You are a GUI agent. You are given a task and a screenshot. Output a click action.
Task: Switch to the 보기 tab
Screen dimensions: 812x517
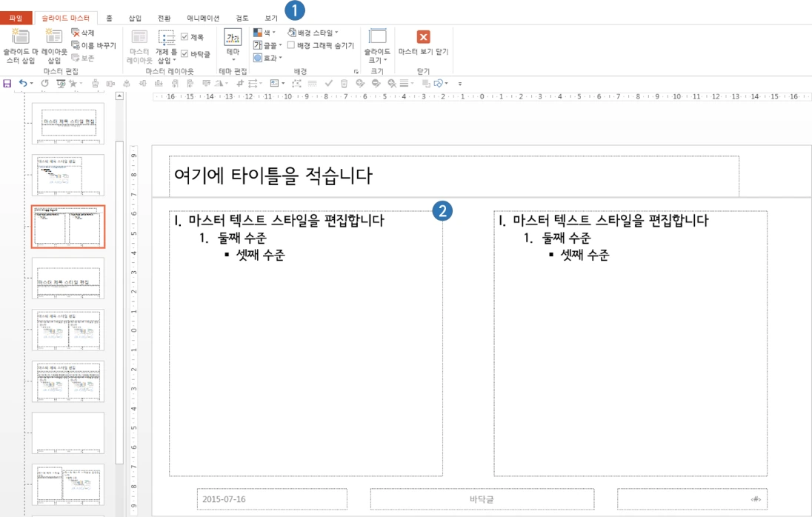click(x=271, y=18)
